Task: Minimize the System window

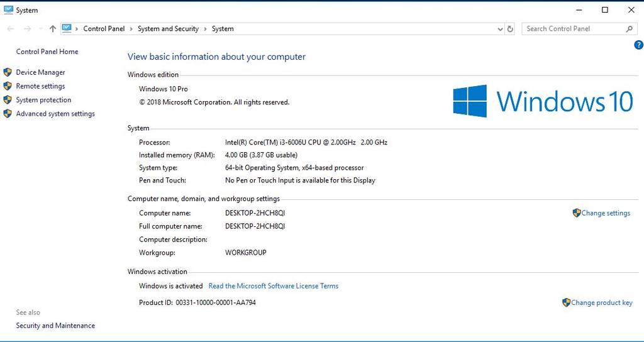Action: point(579,10)
